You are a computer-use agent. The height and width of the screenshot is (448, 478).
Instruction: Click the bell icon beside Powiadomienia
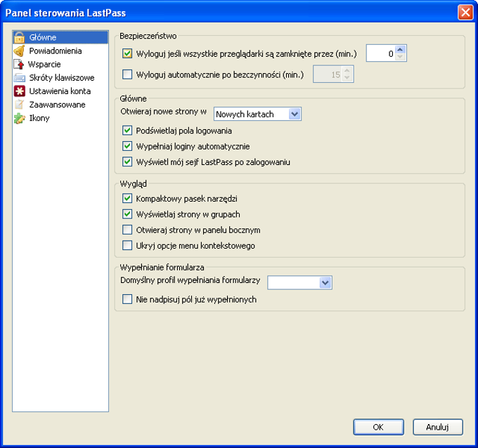[19, 51]
